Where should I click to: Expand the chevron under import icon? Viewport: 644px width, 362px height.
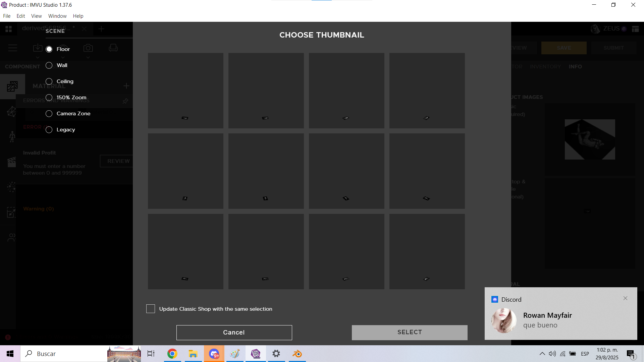(38, 58)
